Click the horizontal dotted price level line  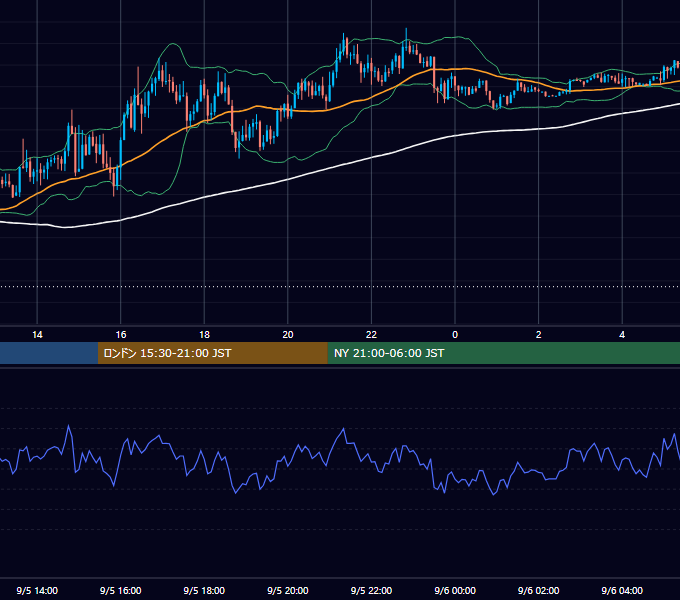point(340,287)
